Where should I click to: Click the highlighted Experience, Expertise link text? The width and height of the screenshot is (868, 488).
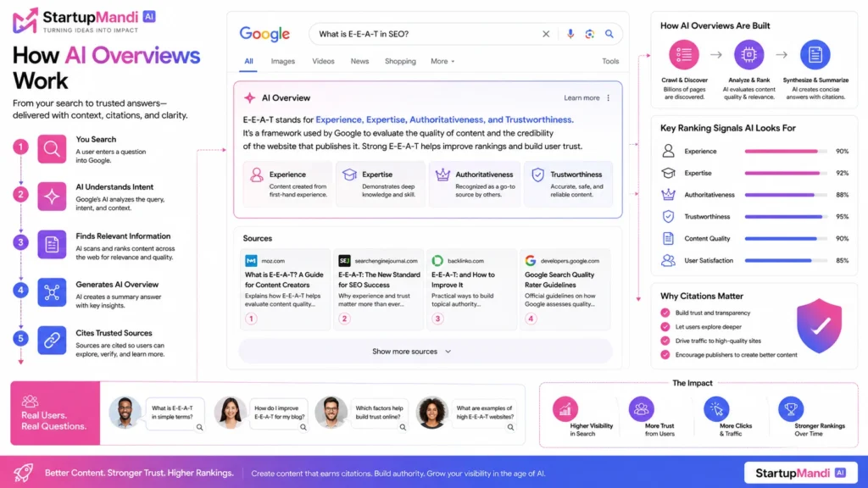click(x=444, y=119)
